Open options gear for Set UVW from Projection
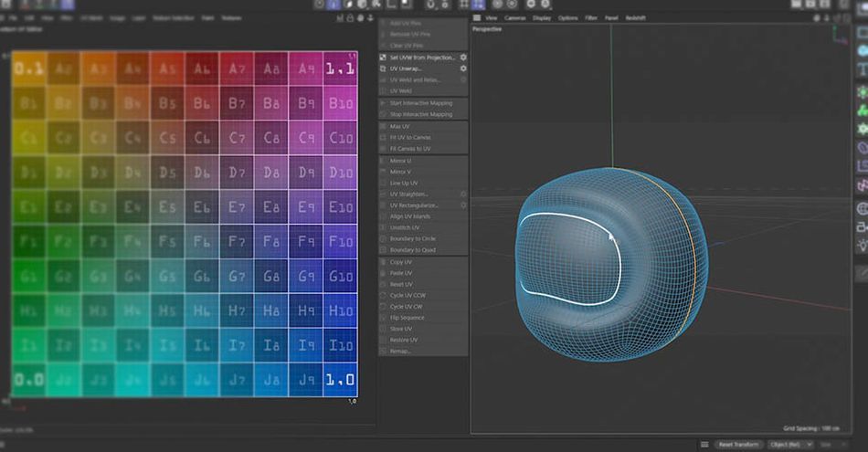This screenshot has height=452, width=868. [463, 57]
